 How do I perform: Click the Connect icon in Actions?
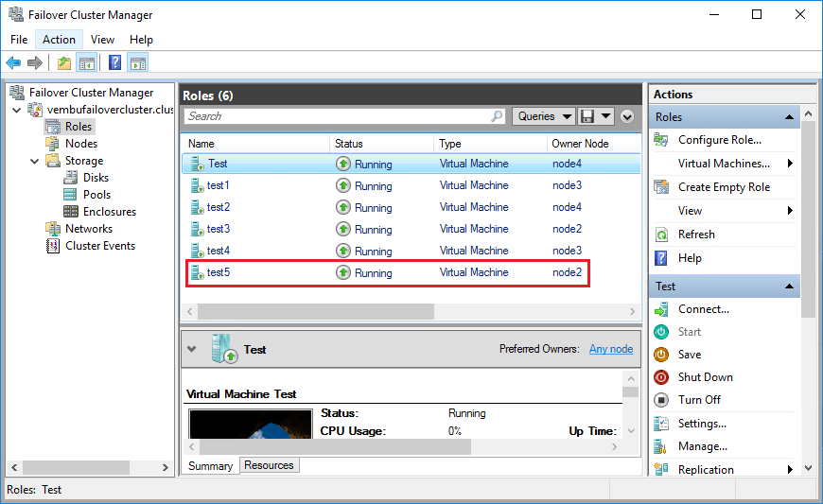pyautogui.click(x=661, y=309)
